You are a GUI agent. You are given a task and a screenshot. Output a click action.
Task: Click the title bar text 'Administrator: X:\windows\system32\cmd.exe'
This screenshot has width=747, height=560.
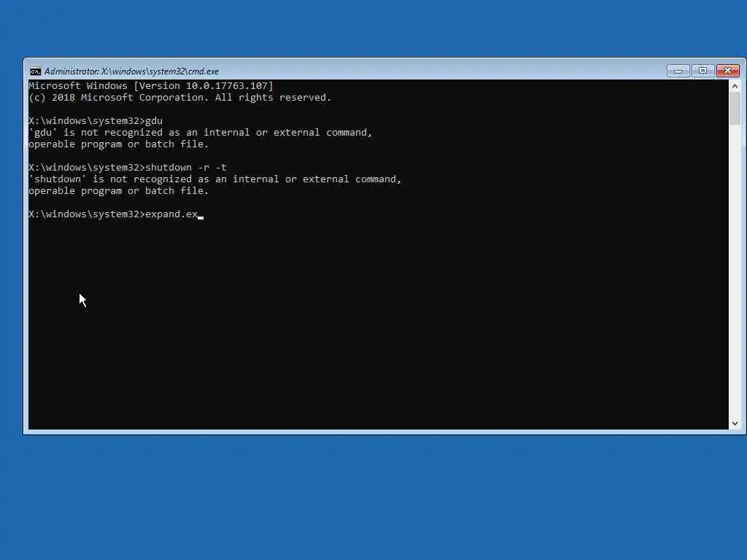click(x=131, y=71)
